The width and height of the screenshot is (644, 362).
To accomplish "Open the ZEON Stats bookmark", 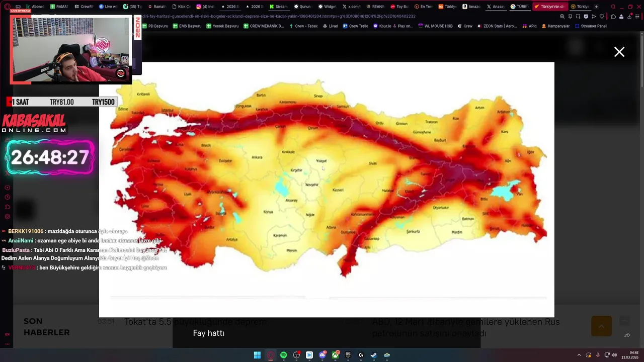I will pyautogui.click(x=497, y=26).
